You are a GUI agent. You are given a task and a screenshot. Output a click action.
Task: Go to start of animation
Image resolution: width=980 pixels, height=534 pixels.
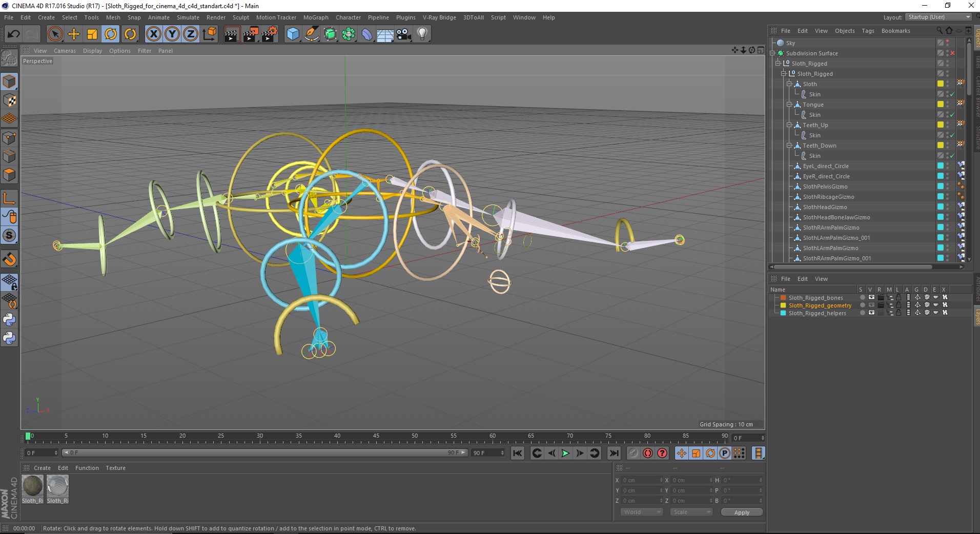(518, 453)
